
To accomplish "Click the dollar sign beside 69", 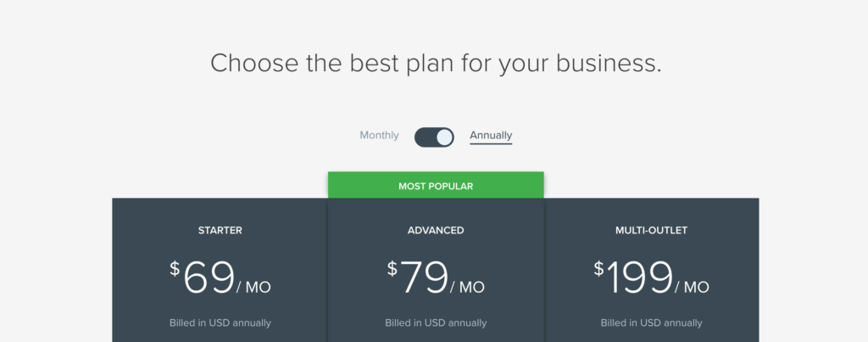I will (x=175, y=269).
